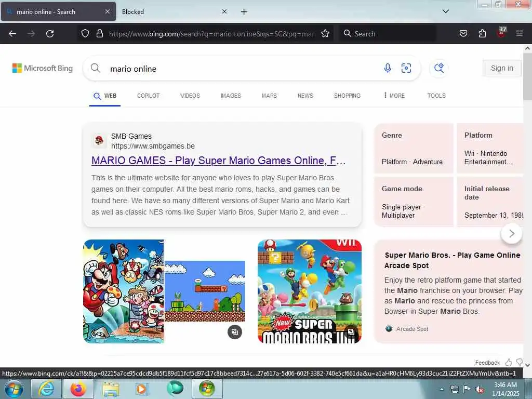Click the extension badge showing 37
Screen dimensions: 532x399
click(x=501, y=33)
